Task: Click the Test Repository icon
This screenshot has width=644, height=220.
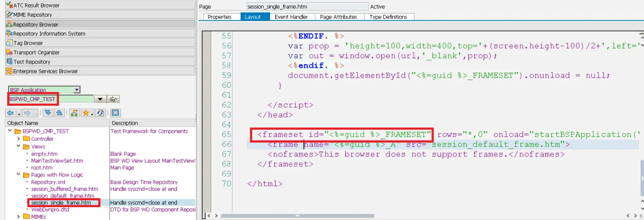Action: (9, 62)
